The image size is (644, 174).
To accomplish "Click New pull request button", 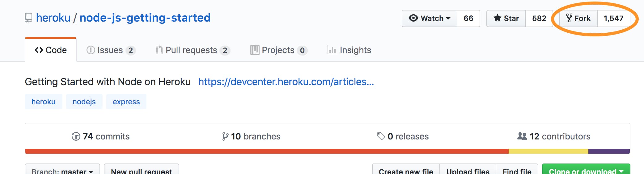I will point(142,169).
